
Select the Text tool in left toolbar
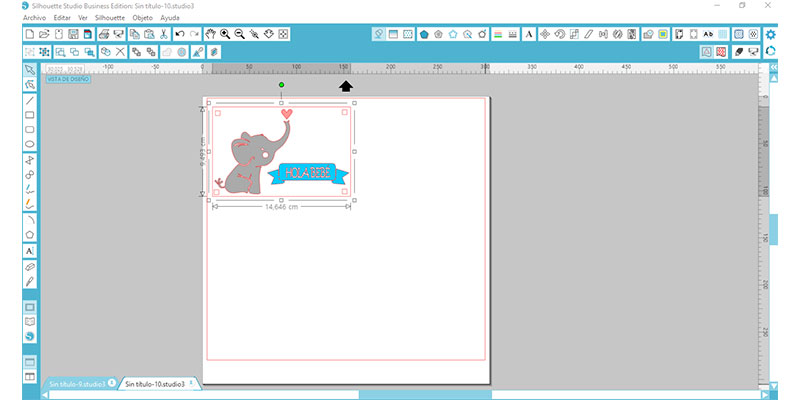click(30, 251)
